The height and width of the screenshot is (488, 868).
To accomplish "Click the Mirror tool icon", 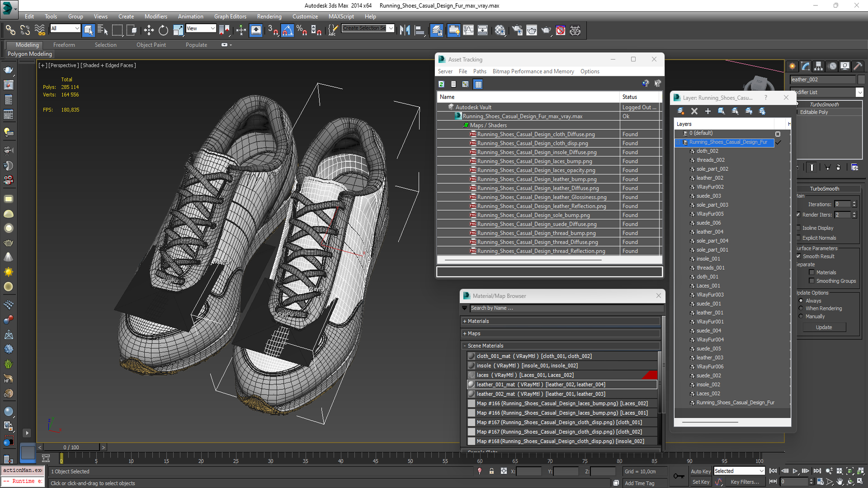I will (405, 30).
